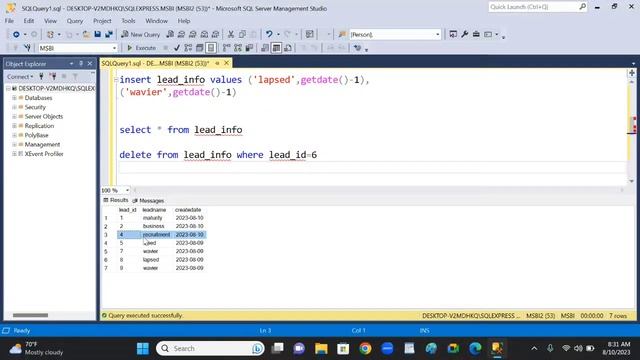Click the navigate Back circle icon
This screenshot has height=360, width=640.
pyautogui.click(x=16, y=35)
